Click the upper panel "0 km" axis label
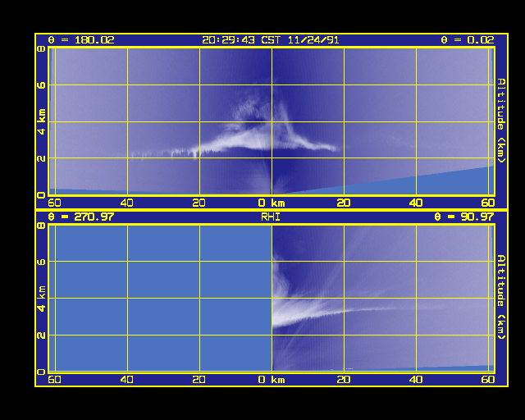The height and width of the screenshot is (420, 525). 272,203
